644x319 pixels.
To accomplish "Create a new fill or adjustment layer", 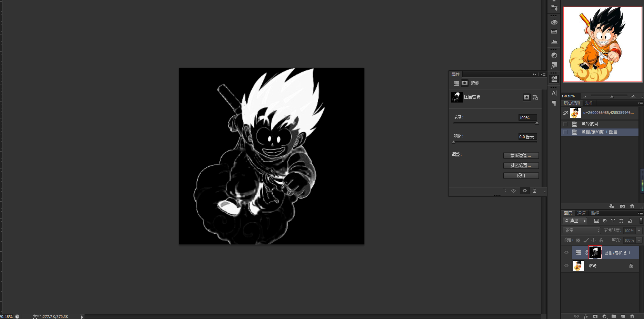I will coord(605,316).
